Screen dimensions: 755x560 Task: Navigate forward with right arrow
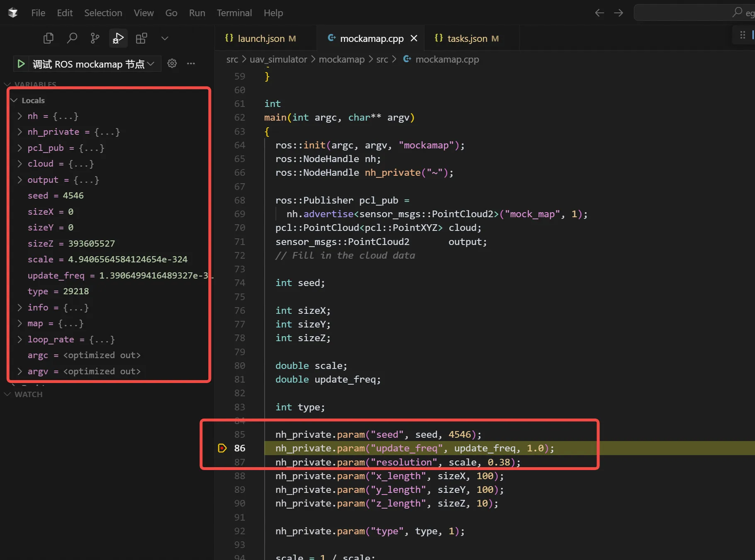tap(619, 13)
